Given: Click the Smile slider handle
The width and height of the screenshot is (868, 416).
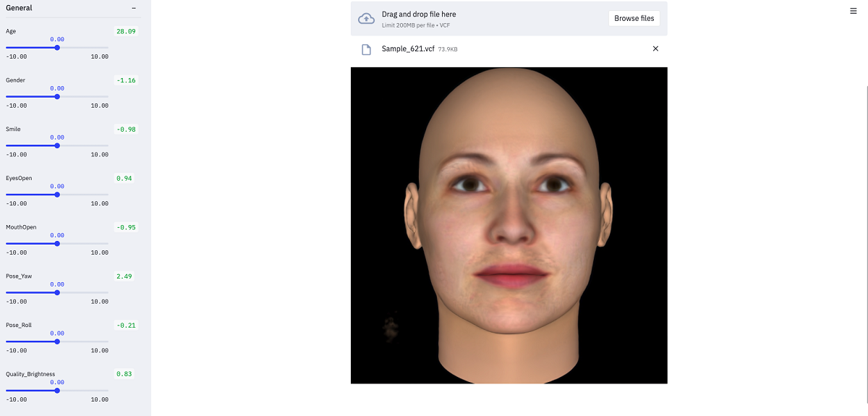Looking at the screenshot, I should click(x=57, y=145).
